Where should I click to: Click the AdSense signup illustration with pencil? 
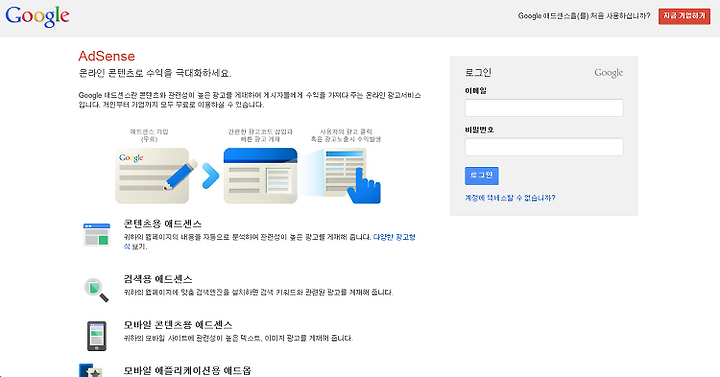tap(156, 175)
